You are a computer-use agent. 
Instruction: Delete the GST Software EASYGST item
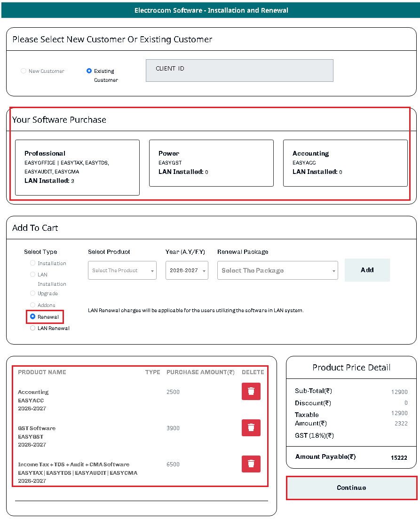coord(251,427)
